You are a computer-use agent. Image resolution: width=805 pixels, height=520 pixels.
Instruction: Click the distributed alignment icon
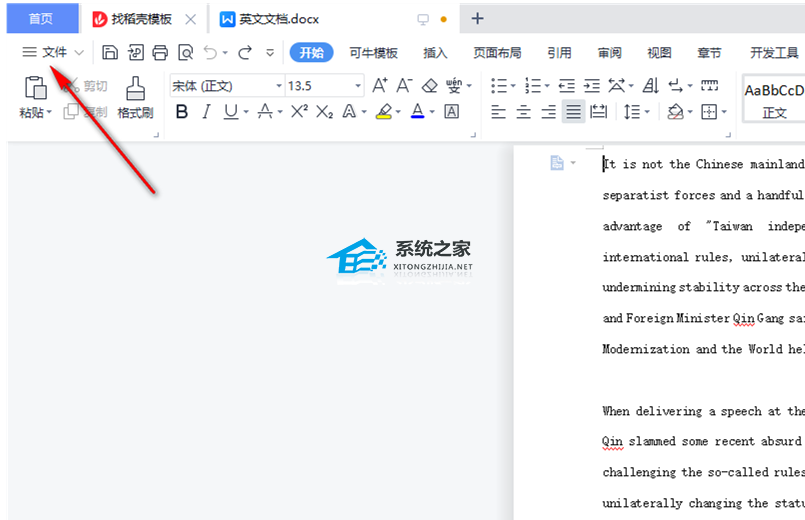tap(599, 111)
